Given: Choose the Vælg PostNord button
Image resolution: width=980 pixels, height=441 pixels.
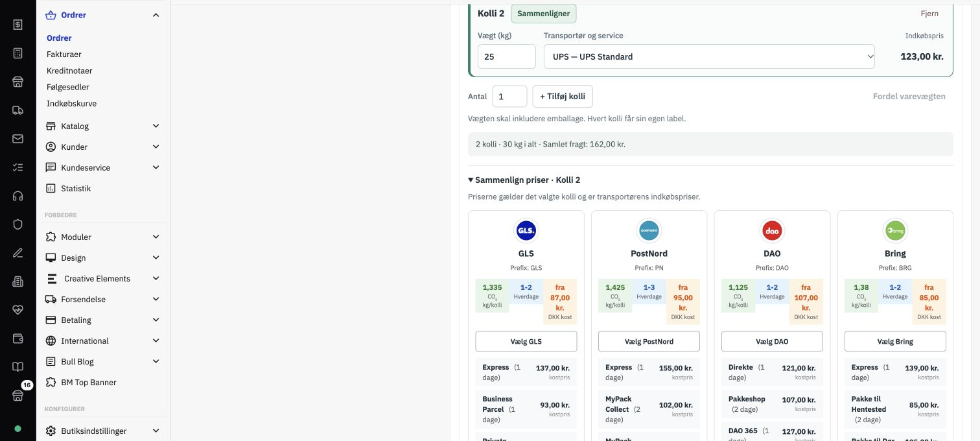Looking at the screenshot, I should [x=649, y=341].
